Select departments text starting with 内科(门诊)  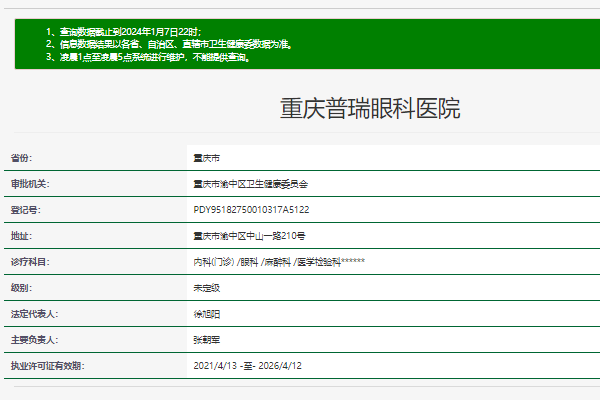279,262
